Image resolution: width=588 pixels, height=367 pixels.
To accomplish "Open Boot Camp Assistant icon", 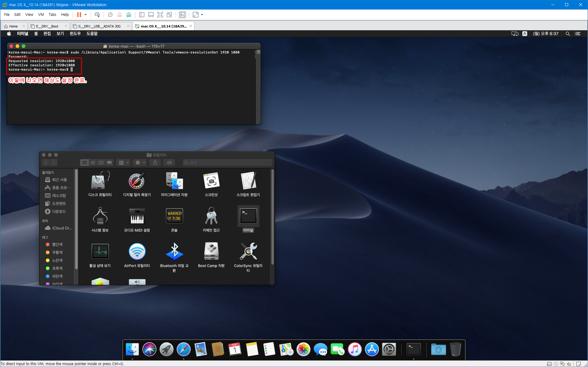I will pyautogui.click(x=211, y=251).
